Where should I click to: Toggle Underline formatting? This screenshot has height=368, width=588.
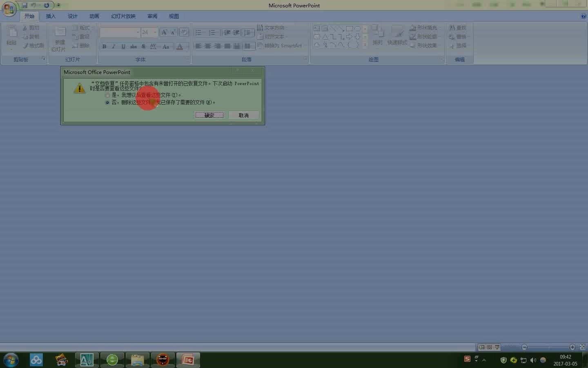pos(123,47)
